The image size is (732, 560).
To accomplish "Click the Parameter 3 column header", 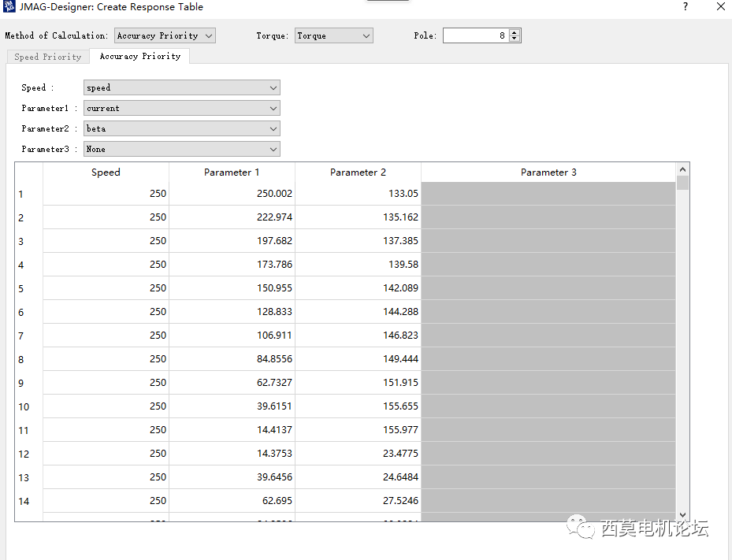I will tap(548, 172).
